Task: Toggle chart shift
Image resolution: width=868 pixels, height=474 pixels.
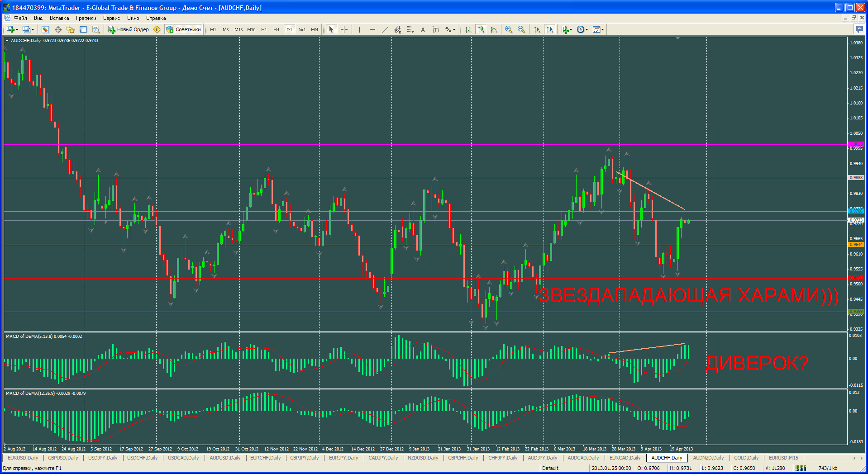Action: [550, 29]
